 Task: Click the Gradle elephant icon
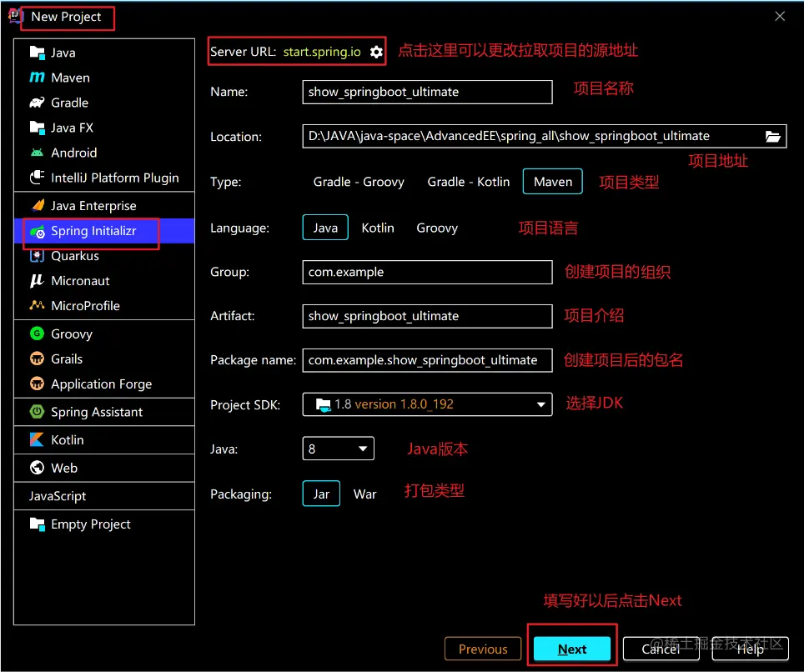(x=37, y=103)
